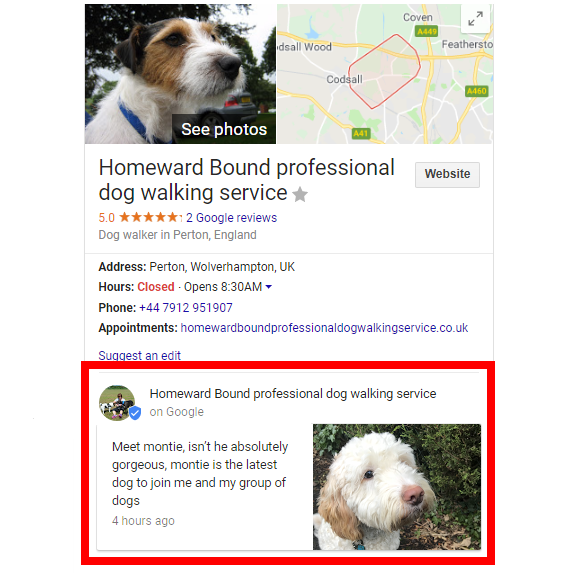Click the orange five-star rating
The image size is (575, 575).
[x=150, y=217]
